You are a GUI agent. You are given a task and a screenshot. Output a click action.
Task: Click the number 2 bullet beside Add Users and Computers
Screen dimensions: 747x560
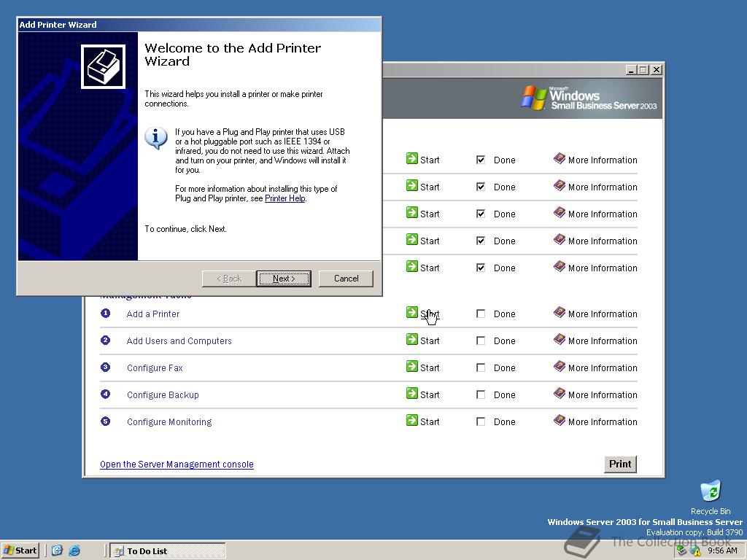[x=105, y=340]
